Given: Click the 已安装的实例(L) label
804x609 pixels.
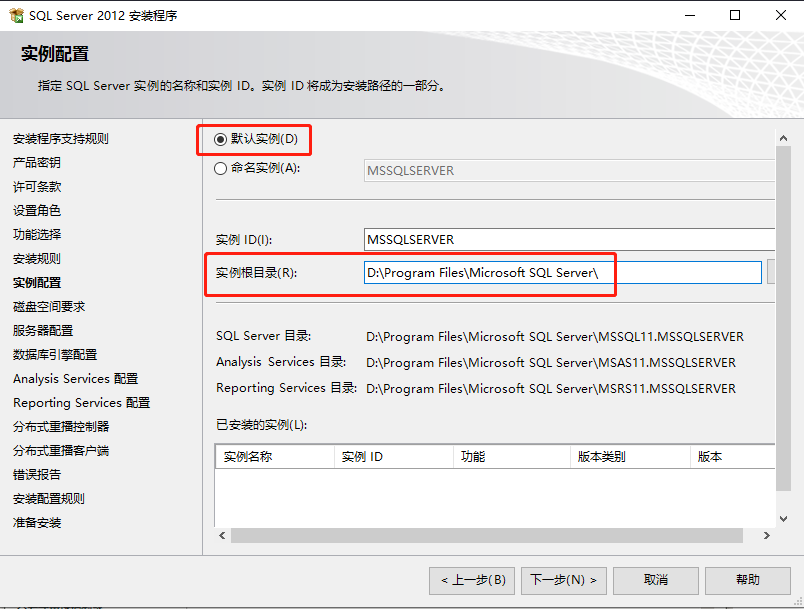Looking at the screenshot, I should (262, 425).
